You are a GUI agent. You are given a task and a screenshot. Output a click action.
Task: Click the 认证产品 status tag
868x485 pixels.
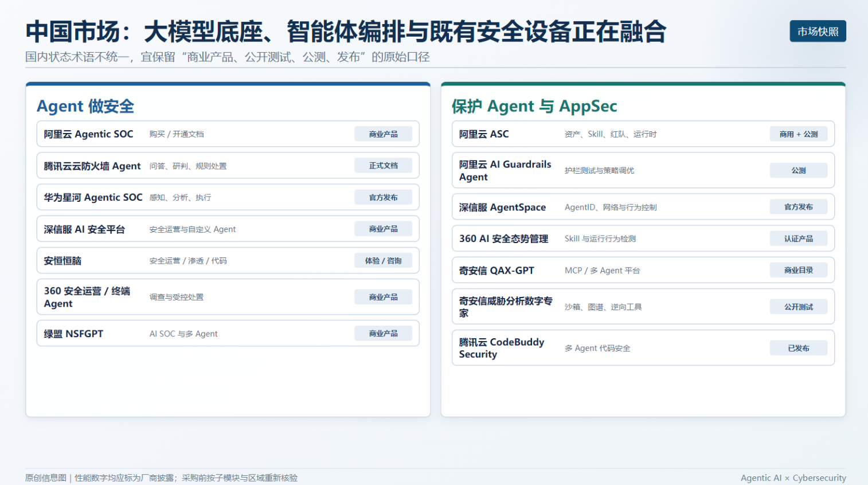[x=799, y=238]
